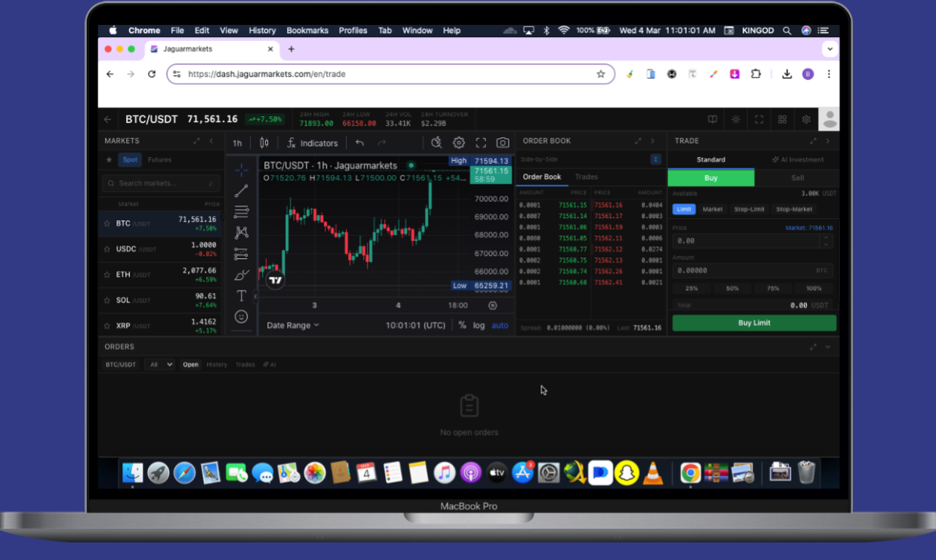The image size is (936, 560).
Task: Click the Buy Limit button
Action: 754,323
